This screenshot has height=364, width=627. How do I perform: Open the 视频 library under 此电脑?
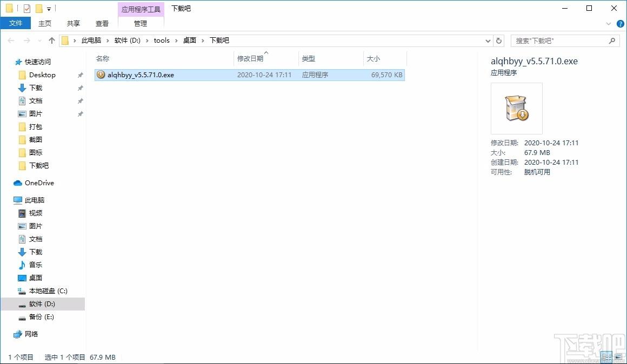[36, 213]
